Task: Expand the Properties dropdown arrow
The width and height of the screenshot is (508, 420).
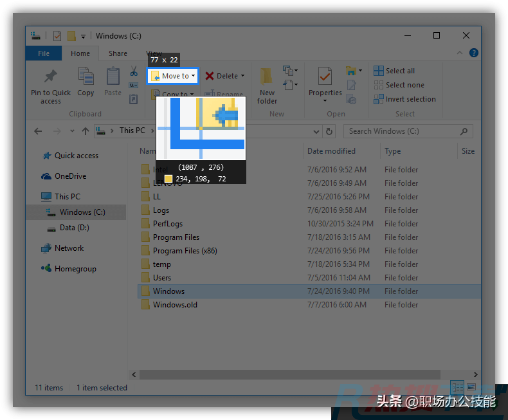Action: click(325, 101)
